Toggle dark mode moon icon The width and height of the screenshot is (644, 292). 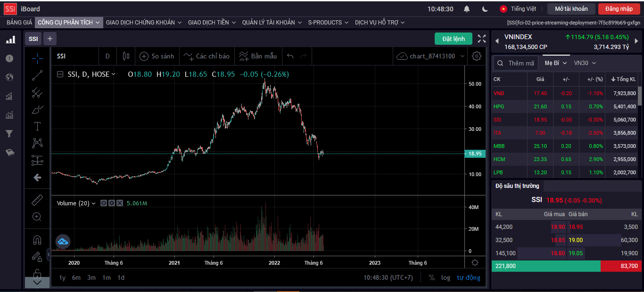485,9
